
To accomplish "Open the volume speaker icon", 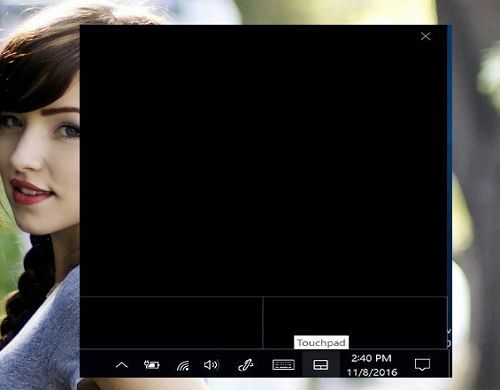I will pyautogui.click(x=211, y=365).
